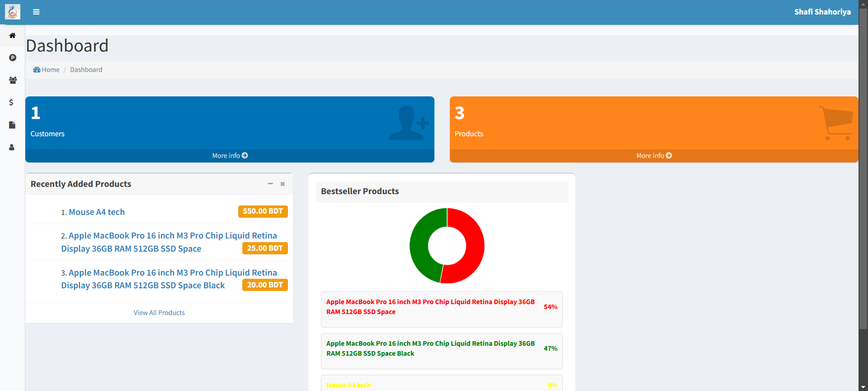Collapse the Recently Added Products panel
The image size is (868, 391).
[270, 184]
